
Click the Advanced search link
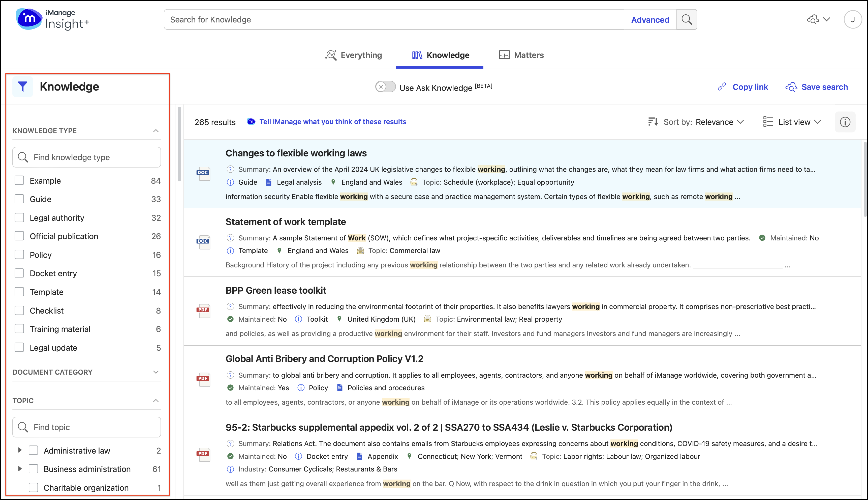coord(650,20)
